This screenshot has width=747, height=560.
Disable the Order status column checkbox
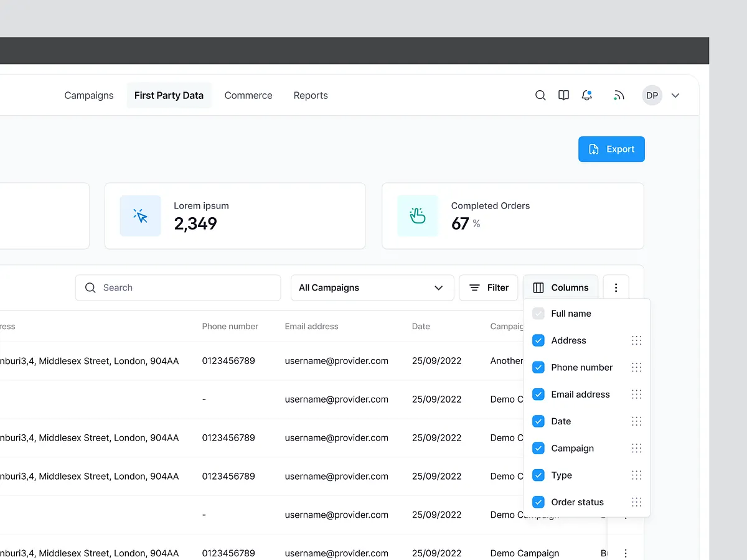click(x=538, y=502)
